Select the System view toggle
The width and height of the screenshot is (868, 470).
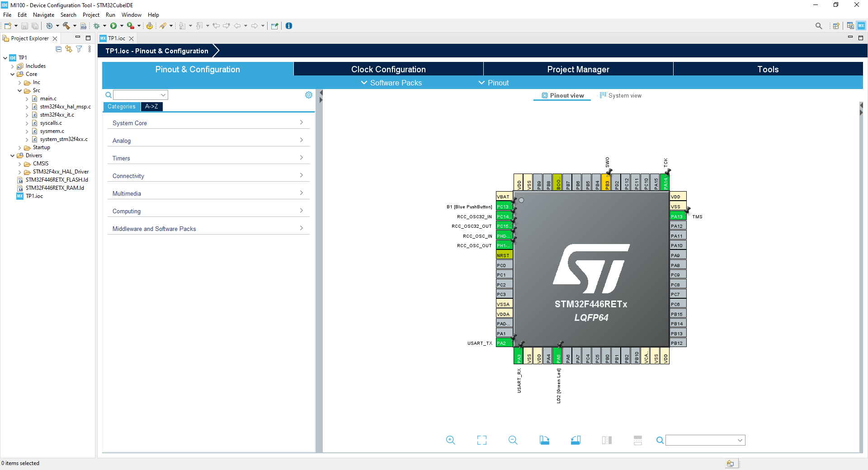click(x=620, y=95)
